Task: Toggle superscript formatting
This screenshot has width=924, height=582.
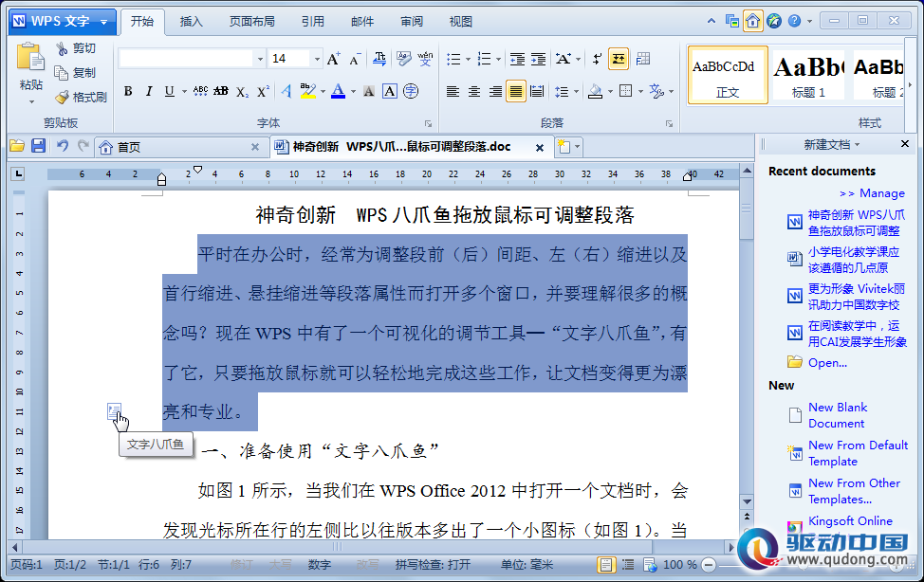Action: (x=263, y=91)
